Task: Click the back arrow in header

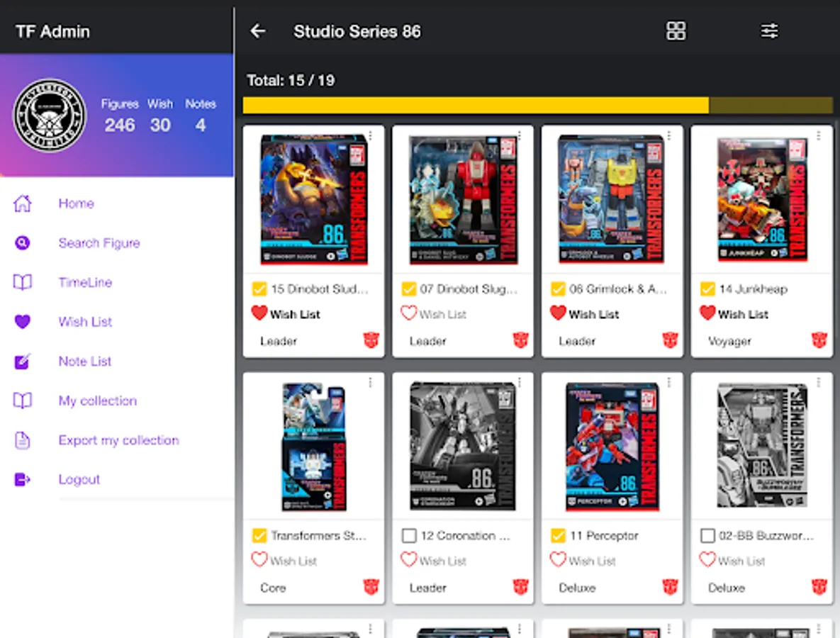Action: [x=258, y=31]
